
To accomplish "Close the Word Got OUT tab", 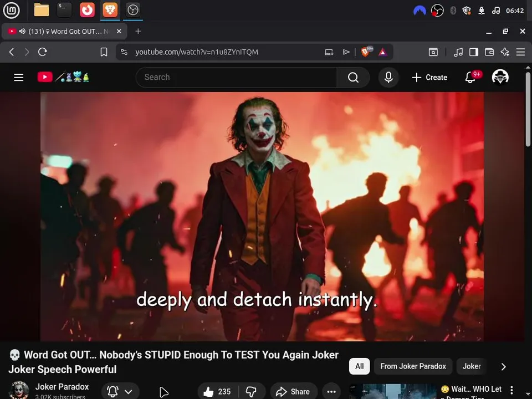I will click(119, 31).
